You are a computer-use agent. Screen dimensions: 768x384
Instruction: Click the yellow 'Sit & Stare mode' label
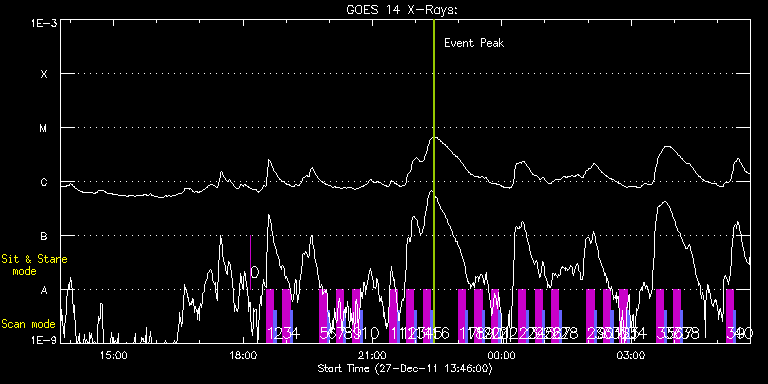coord(34,265)
